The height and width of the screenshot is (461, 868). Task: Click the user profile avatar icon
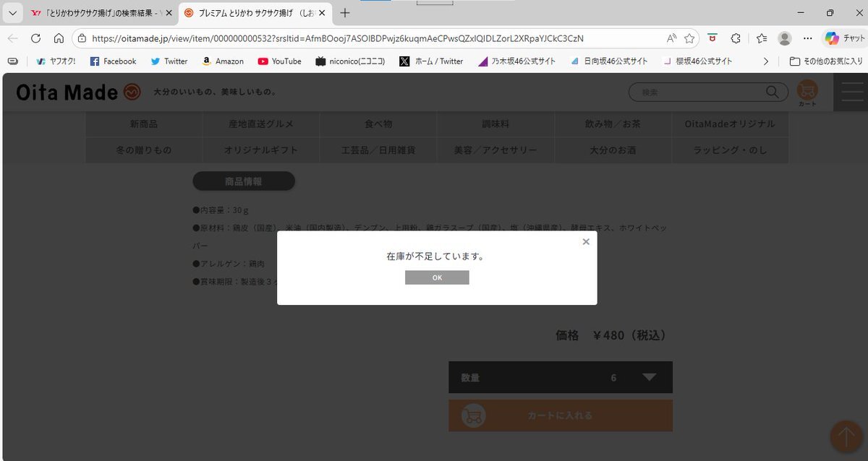tap(784, 38)
